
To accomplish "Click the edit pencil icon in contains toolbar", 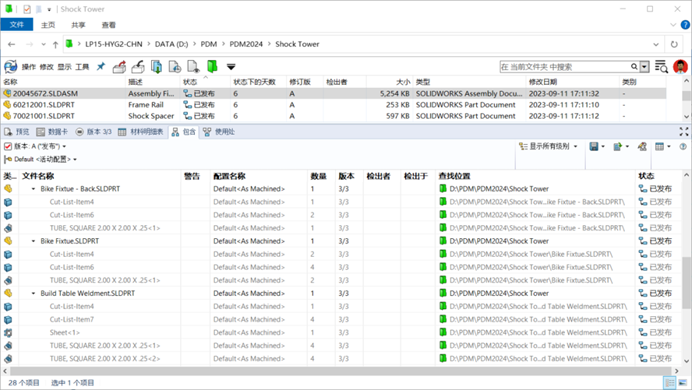I will click(x=642, y=146).
